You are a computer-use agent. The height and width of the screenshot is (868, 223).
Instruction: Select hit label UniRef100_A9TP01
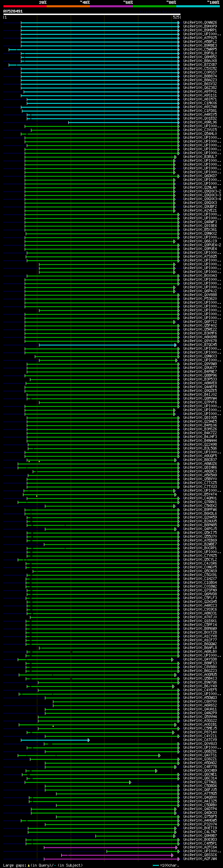(x=200, y=92)
